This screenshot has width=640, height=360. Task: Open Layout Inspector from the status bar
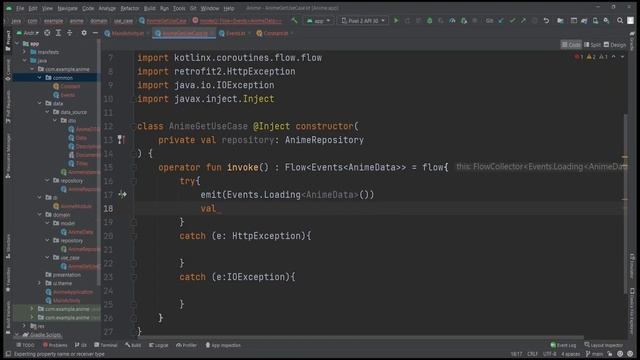(603, 345)
